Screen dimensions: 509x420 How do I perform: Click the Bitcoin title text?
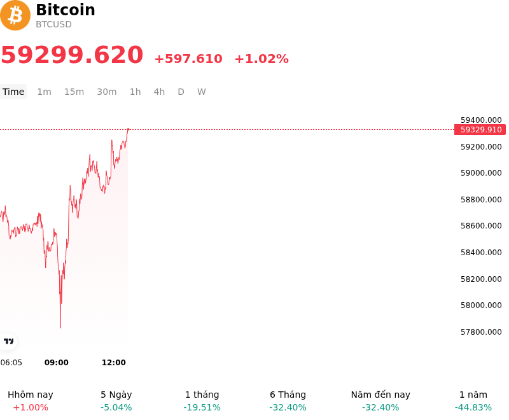click(66, 10)
